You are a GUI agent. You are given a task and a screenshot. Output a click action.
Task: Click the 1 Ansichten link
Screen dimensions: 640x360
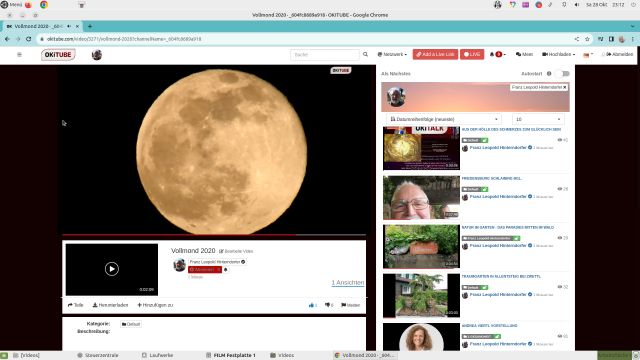tap(348, 282)
